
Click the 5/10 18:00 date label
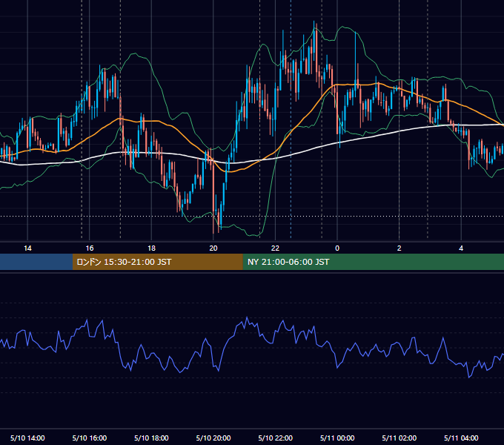151,438
